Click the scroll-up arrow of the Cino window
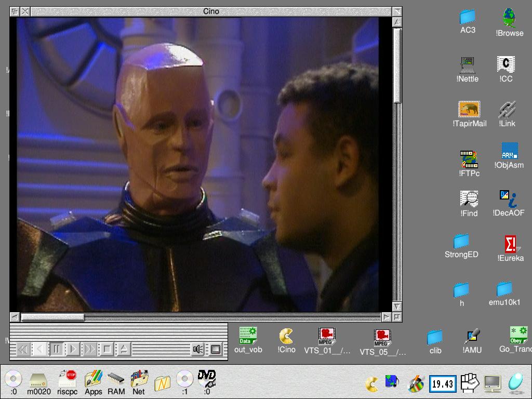532x399 pixels. point(397,22)
